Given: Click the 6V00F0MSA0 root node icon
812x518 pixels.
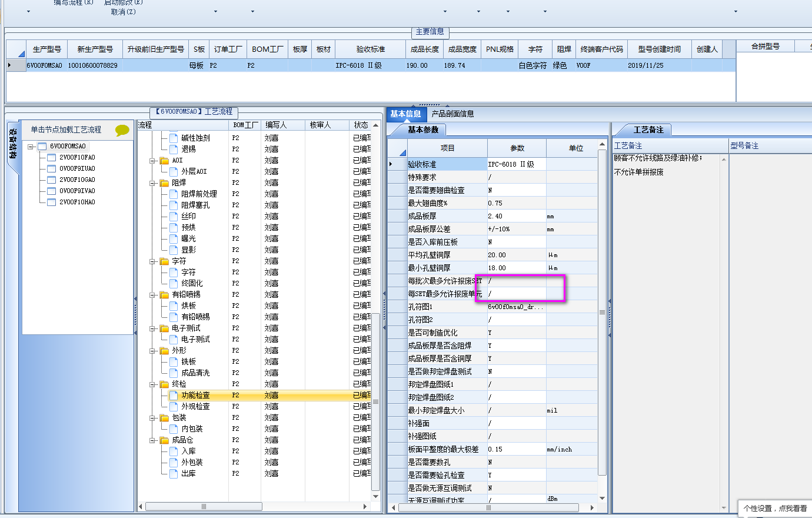Looking at the screenshot, I should click(42, 146).
